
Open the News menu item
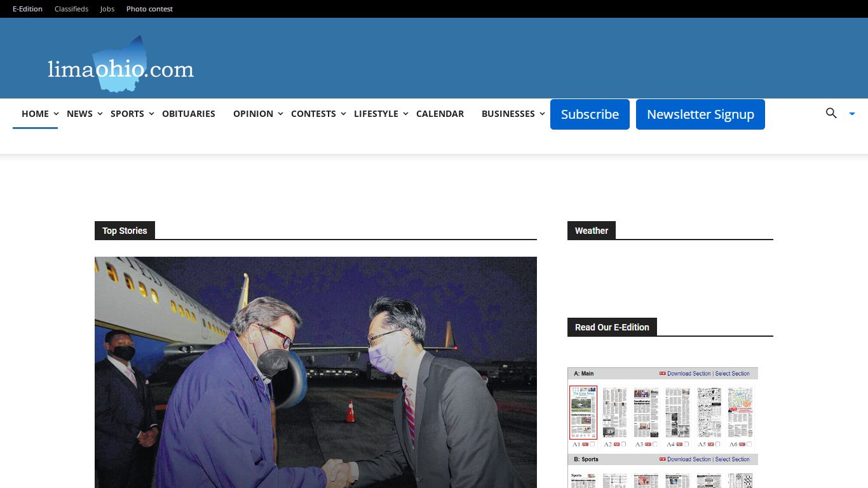click(79, 114)
